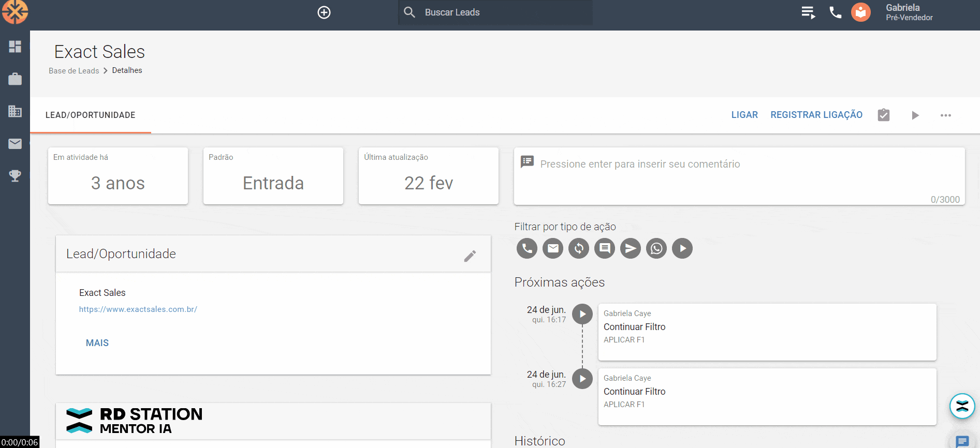Viewport: 980px width, 448px height.
Task: Click play marker for 16:17 action
Action: coord(582,314)
